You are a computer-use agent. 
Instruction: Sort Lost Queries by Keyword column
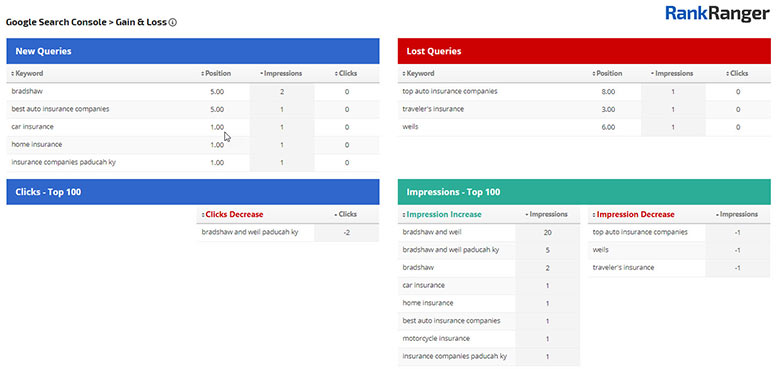click(x=418, y=73)
